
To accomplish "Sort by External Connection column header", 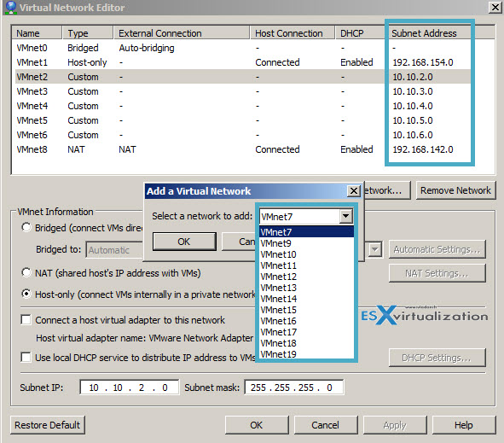I will [182, 33].
